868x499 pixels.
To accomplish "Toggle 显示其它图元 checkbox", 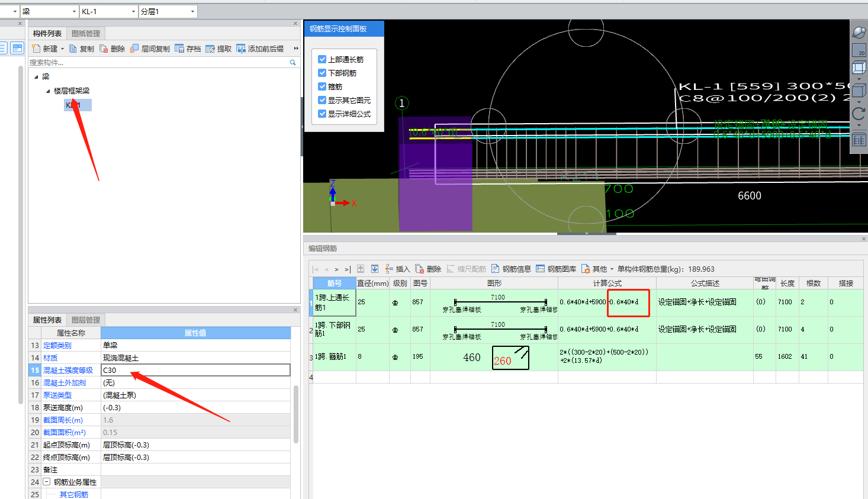I will (322, 100).
